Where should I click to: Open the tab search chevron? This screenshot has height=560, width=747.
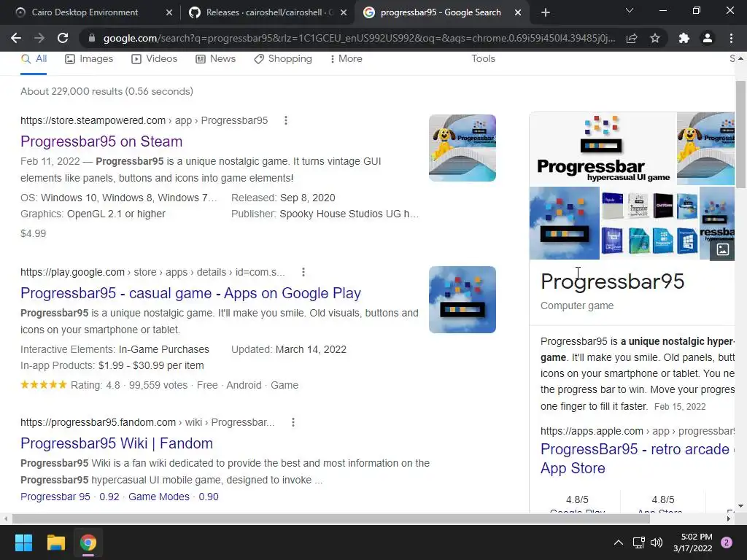pos(630,10)
